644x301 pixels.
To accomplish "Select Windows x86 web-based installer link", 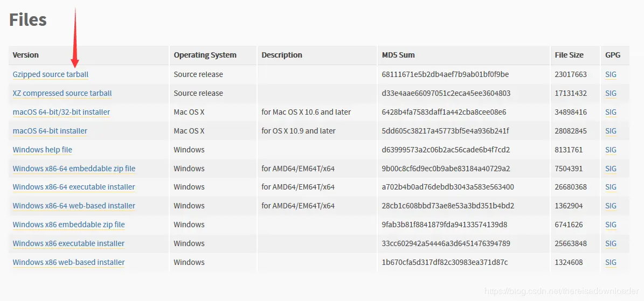I will click(x=68, y=262).
